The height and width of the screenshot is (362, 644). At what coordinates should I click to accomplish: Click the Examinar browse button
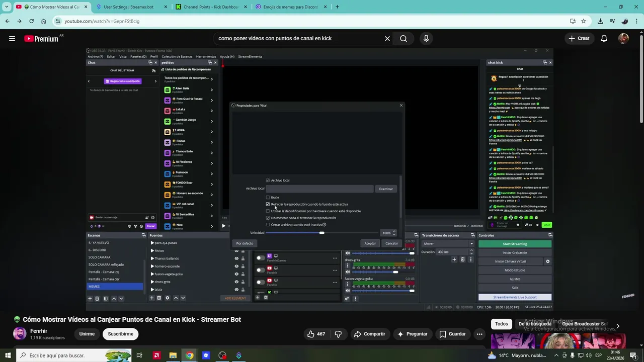point(386,189)
